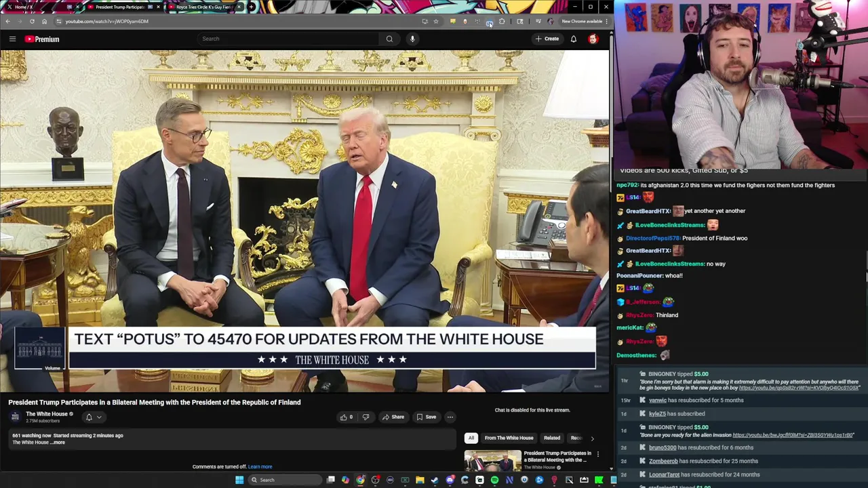The height and width of the screenshot is (488, 868).
Task: Click the magnifying glass search button
Action: [x=389, y=39]
